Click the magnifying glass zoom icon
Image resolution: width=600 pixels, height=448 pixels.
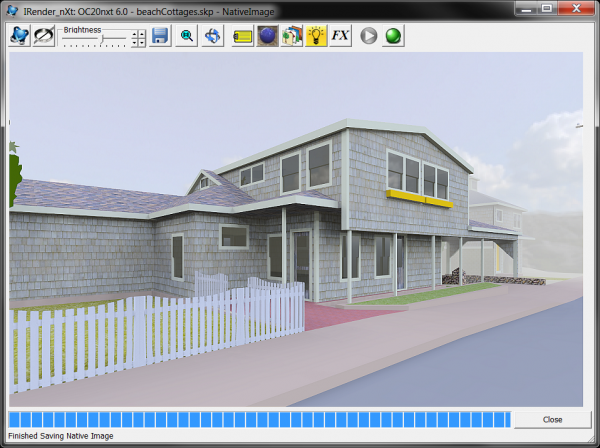pos(187,36)
